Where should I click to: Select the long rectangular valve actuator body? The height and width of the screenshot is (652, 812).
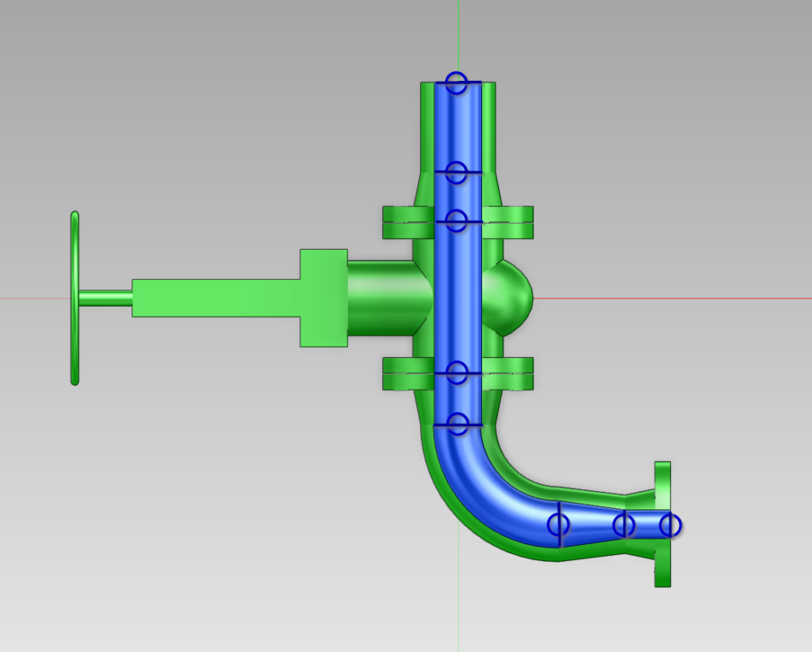tap(214, 298)
